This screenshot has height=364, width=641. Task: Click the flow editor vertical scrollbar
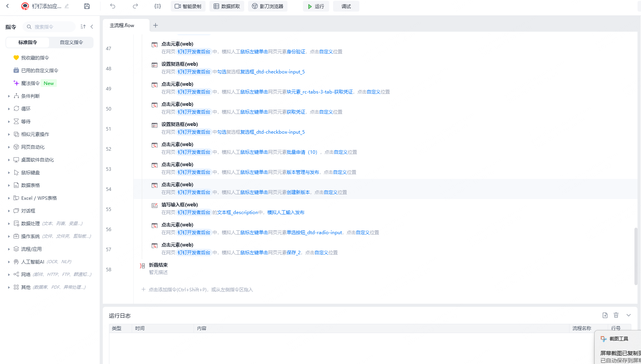pos(636,256)
